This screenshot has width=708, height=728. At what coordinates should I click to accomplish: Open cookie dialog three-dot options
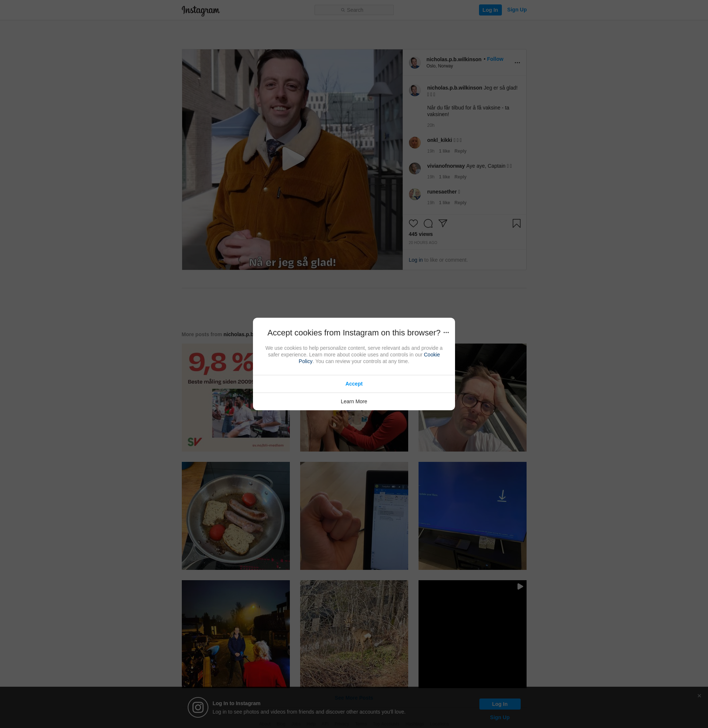pyautogui.click(x=446, y=332)
